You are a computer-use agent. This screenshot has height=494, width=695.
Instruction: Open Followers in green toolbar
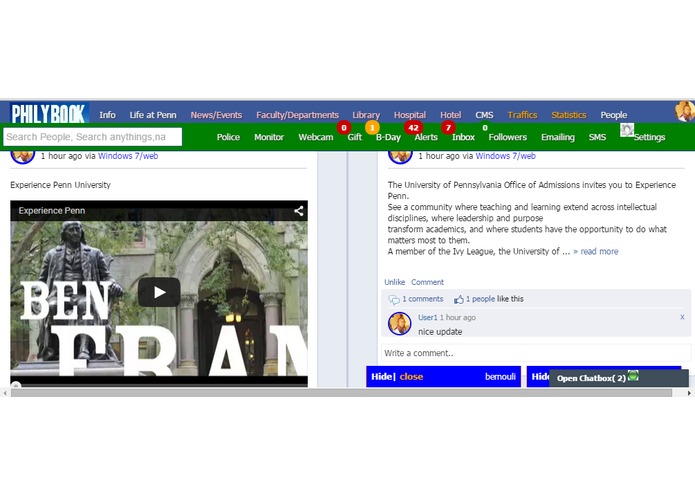508,137
